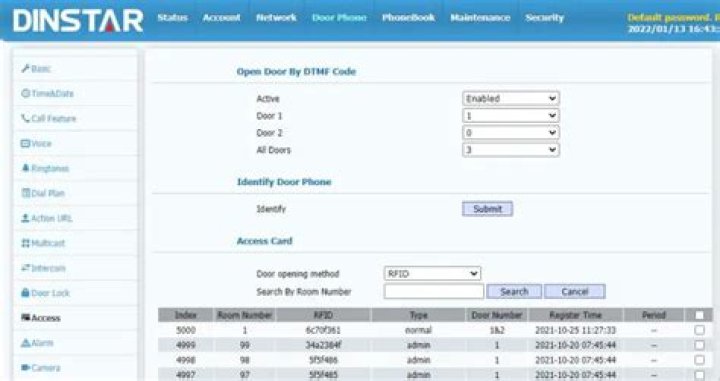
Task: Open the Network menu
Action: point(276,17)
